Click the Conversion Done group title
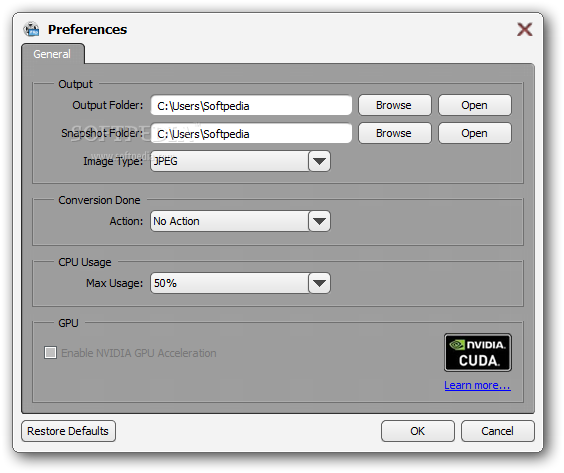This screenshot has width=564, height=473. coord(99,200)
